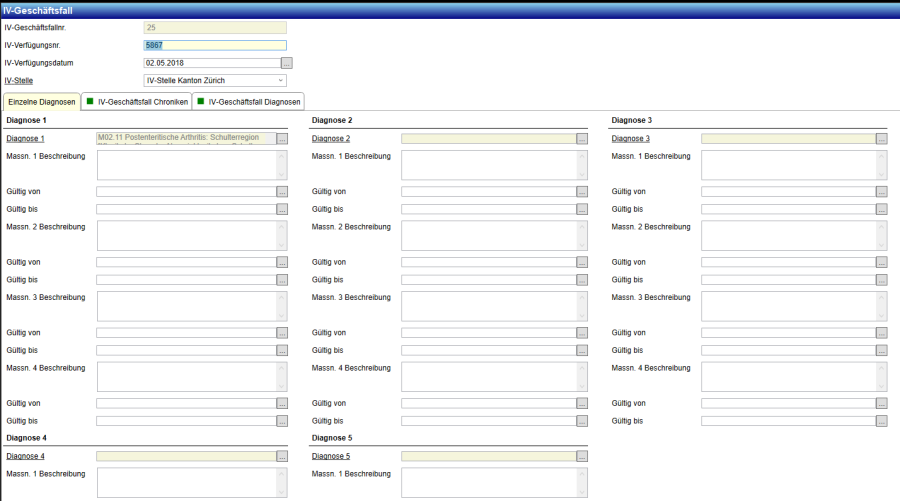Image resolution: width=900 pixels, height=501 pixels.
Task: Open the IV-Verfügungsdatum date picker button
Action: (286, 63)
